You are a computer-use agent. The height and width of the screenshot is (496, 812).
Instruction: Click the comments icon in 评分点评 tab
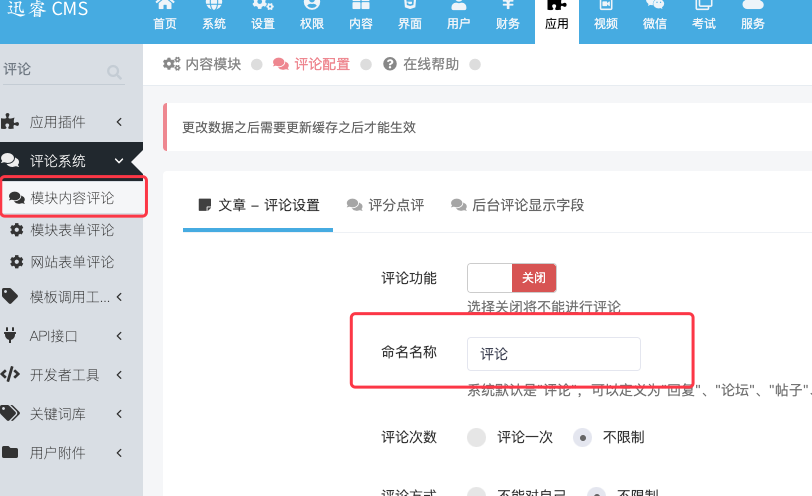tap(355, 205)
